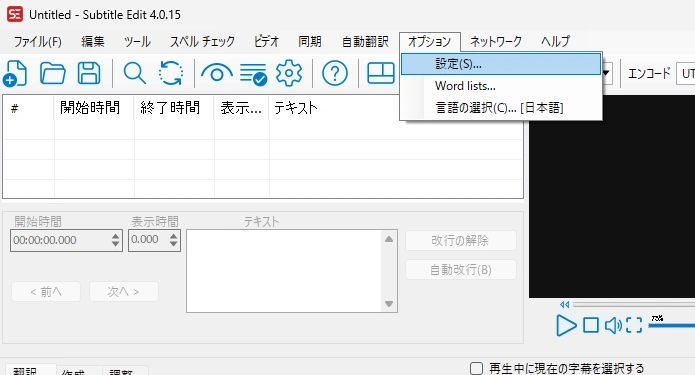Click the 表示... column header
This screenshot has height=375, width=695.
242,108
